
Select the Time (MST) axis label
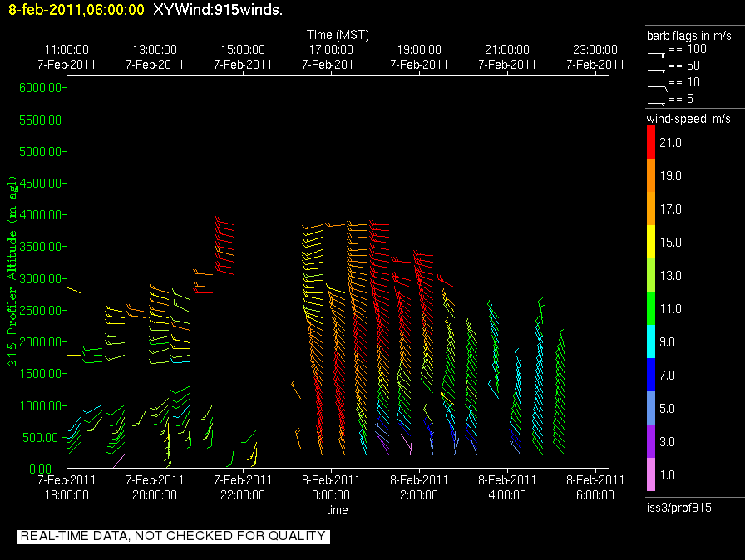337,35
